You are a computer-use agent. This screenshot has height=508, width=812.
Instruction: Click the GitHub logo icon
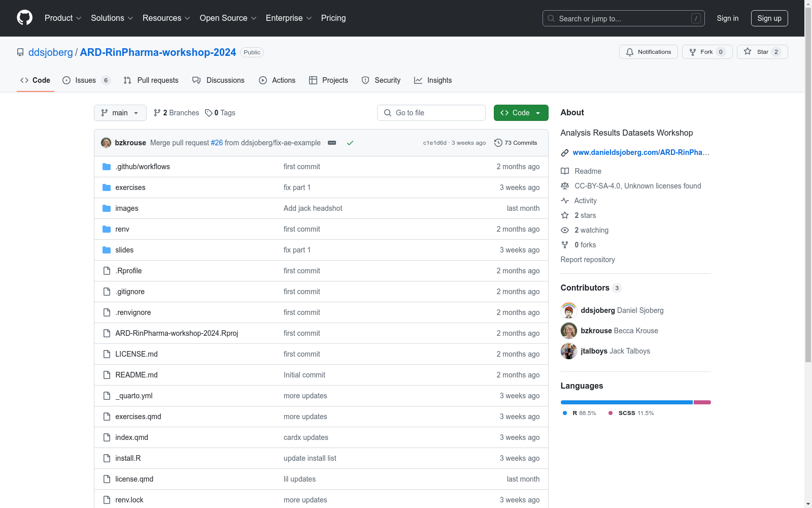[x=24, y=18]
